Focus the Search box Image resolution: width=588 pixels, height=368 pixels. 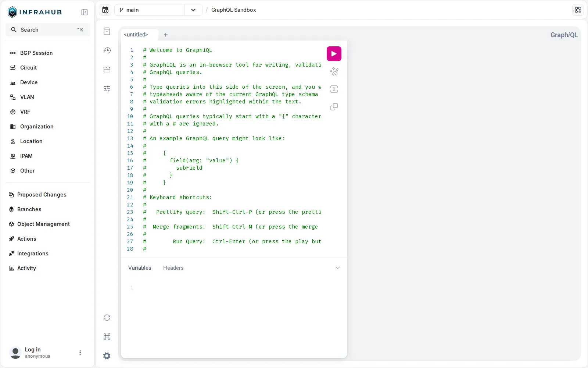click(48, 30)
